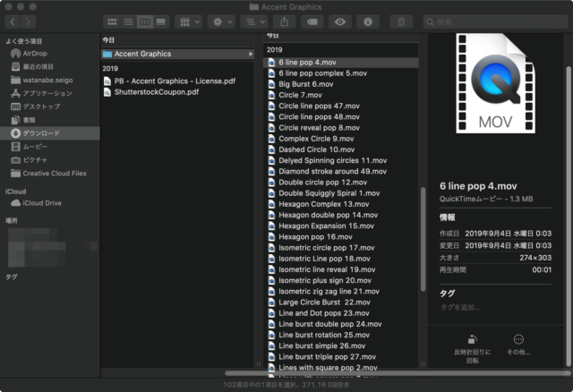
Task: Select Circle line pops 47.mov
Action: click(x=340, y=106)
